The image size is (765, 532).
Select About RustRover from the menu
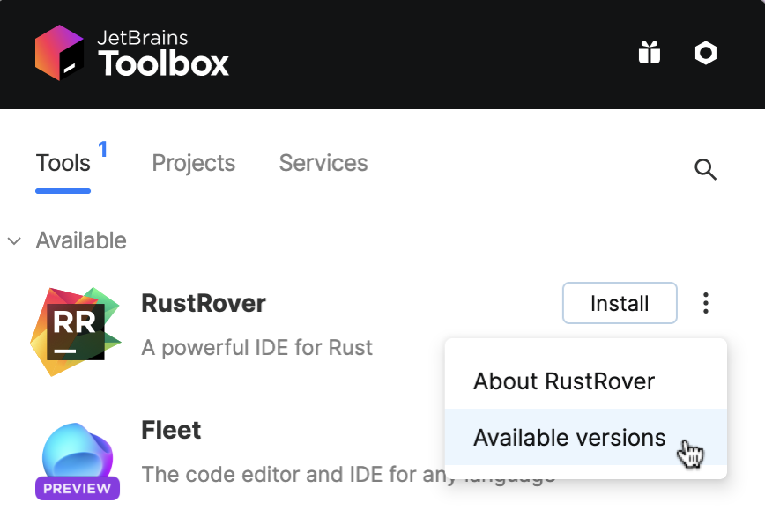(564, 381)
